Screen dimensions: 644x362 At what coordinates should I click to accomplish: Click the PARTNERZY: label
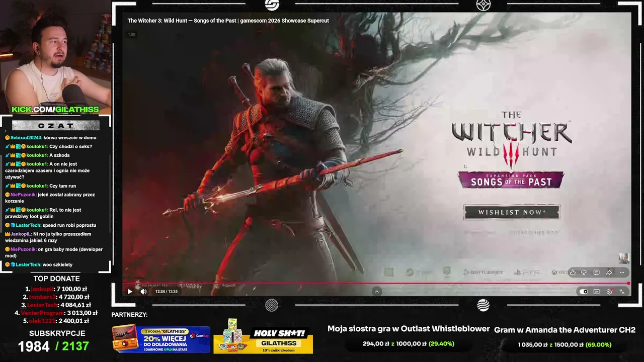pos(129,315)
